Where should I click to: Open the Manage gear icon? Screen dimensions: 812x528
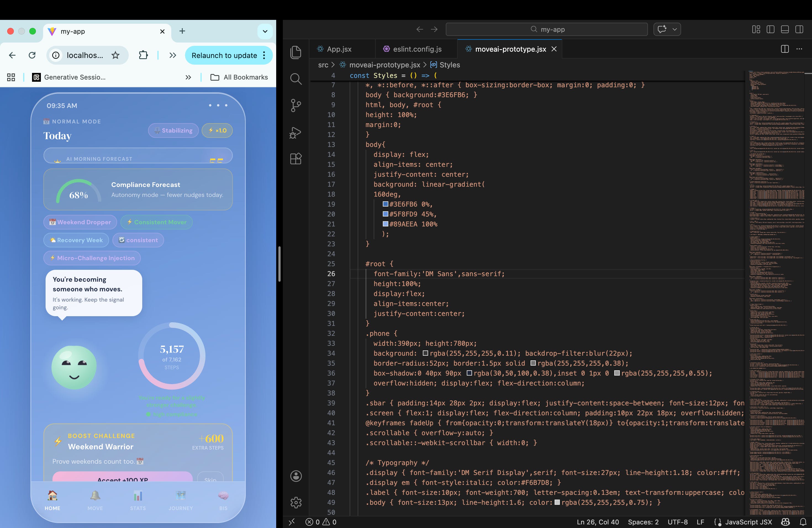[296, 502]
